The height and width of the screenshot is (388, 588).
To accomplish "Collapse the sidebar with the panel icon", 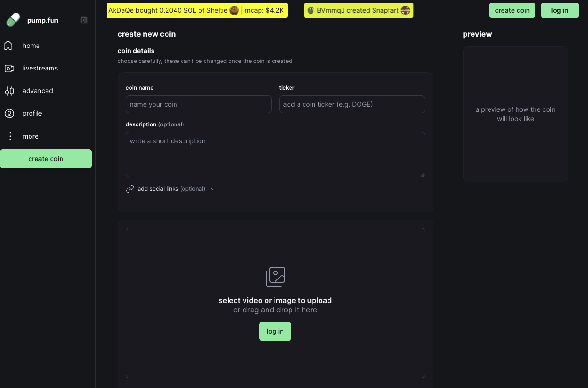I will tap(84, 20).
